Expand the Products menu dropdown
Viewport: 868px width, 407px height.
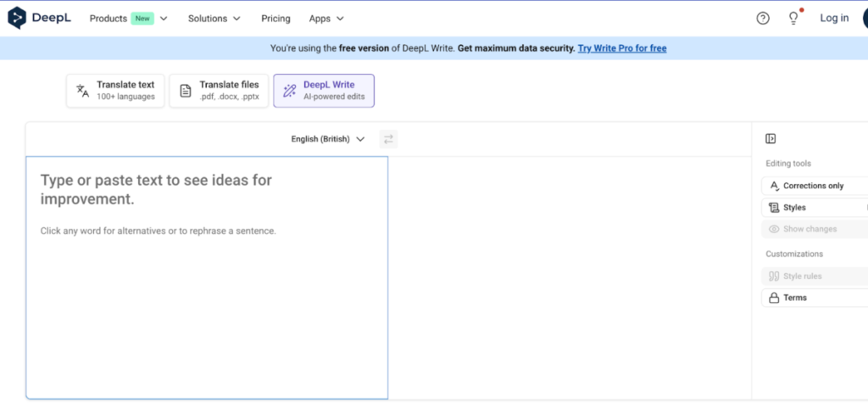128,18
